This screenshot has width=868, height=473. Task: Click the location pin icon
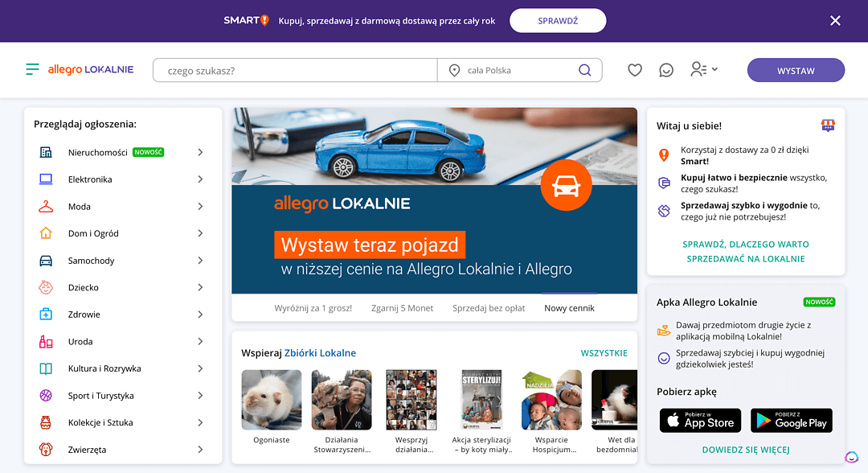tap(454, 70)
